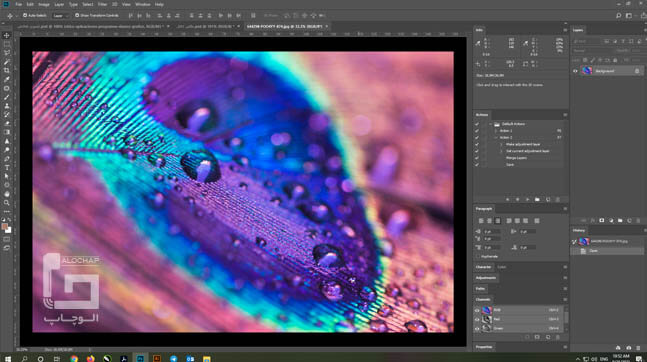
Task: Open the Paragraph panel menu
Action: (x=565, y=209)
